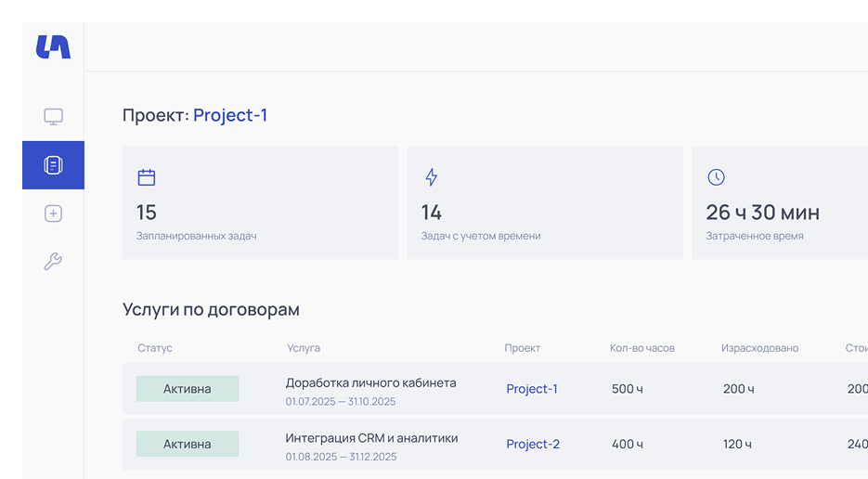Viewport: 868px width, 479px height.
Task: Click Активна status badge for Интеграция CRM row
Action: pyautogui.click(x=188, y=445)
